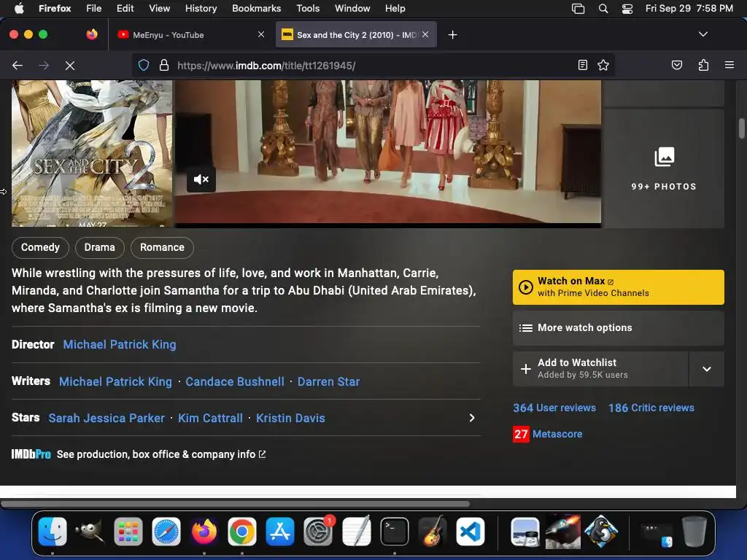Open the 364 User reviews link

coord(554,408)
